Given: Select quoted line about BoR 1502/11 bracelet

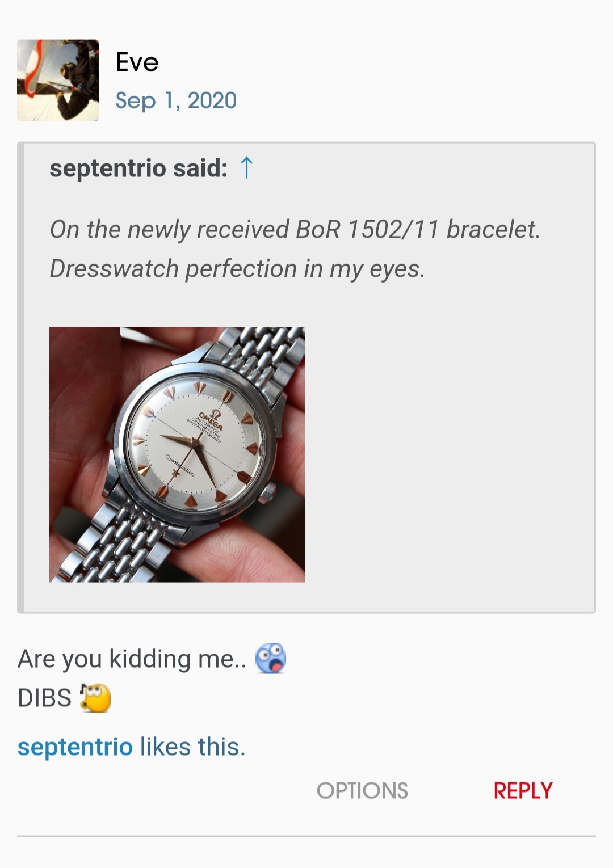Looking at the screenshot, I should tap(295, 230).
